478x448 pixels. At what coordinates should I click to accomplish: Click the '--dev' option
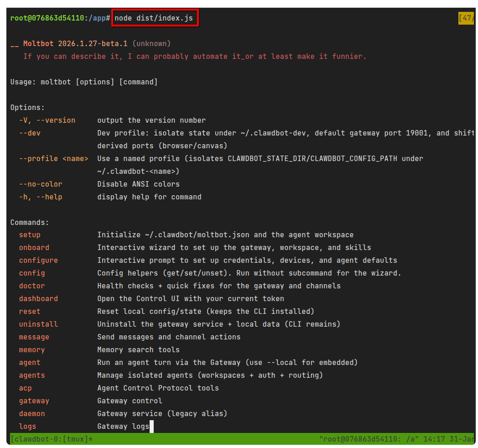click(x=30, y=133)
